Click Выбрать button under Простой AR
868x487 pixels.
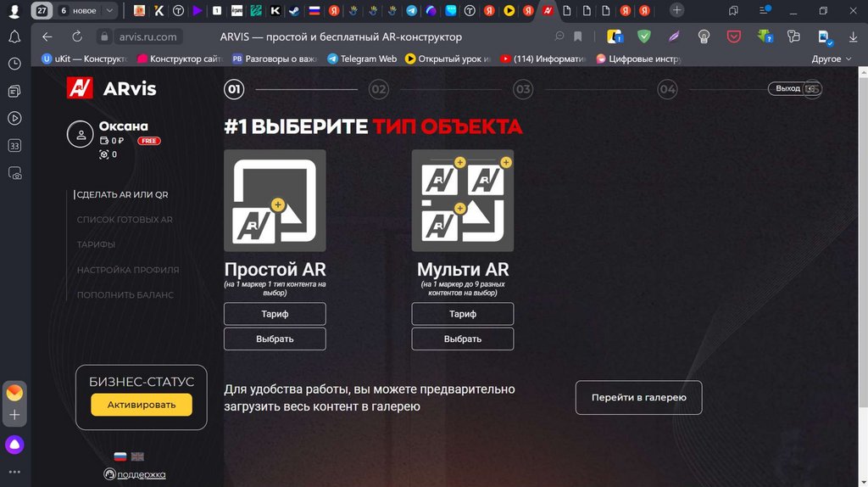point(275,339)
